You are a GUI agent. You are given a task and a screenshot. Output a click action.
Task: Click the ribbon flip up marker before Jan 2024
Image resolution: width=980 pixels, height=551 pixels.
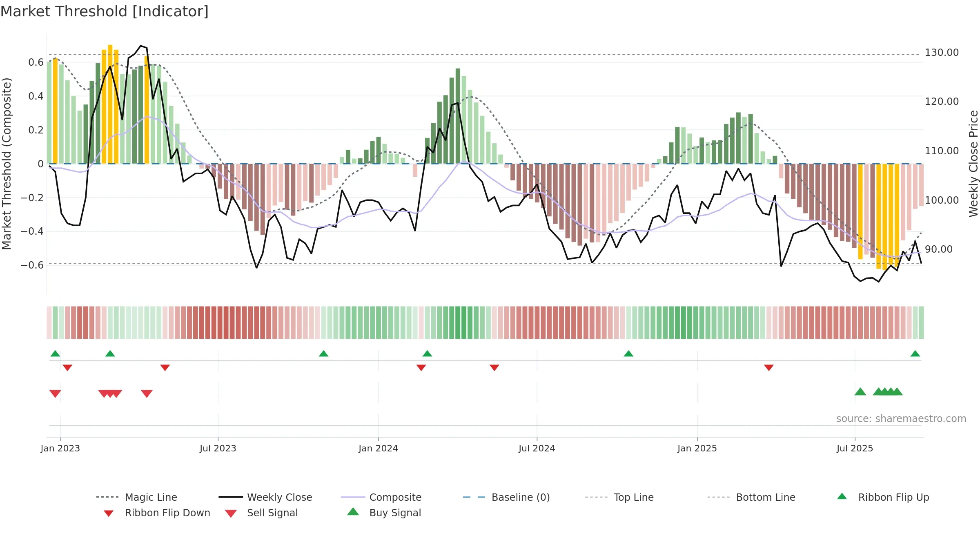(323, 353)
